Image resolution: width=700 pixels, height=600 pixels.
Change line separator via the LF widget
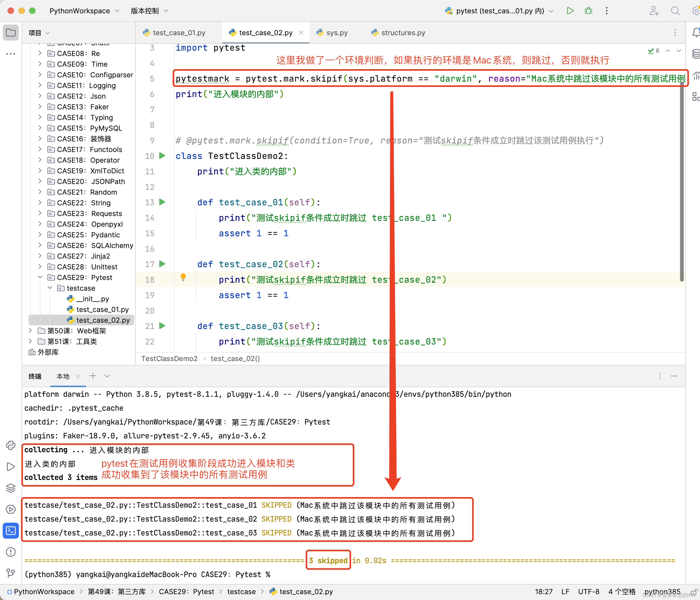click(x=565, y=591)
